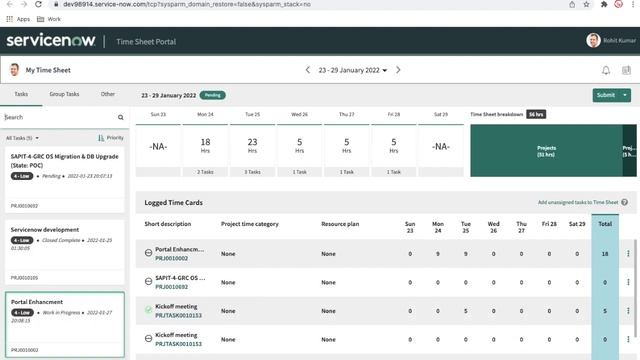
Task: Remove last Kickoff meeting row with minus icon
Action: (x=149, y=339)
